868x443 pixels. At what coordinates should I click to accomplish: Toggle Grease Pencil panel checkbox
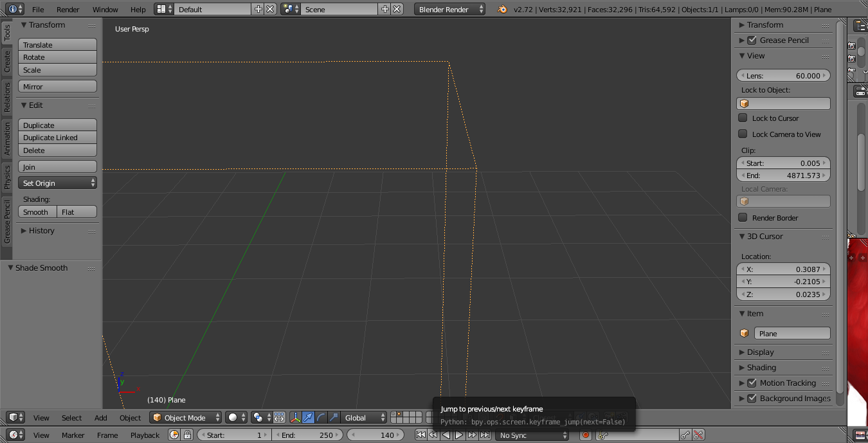coord(752,40)
